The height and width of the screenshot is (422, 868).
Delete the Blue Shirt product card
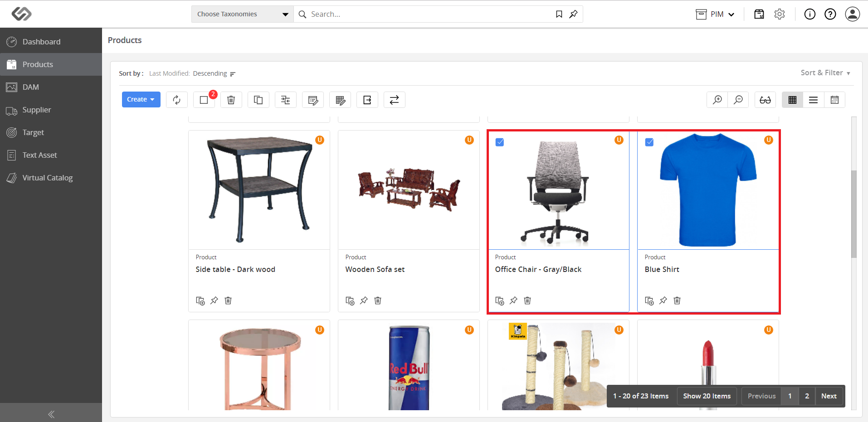677,301
